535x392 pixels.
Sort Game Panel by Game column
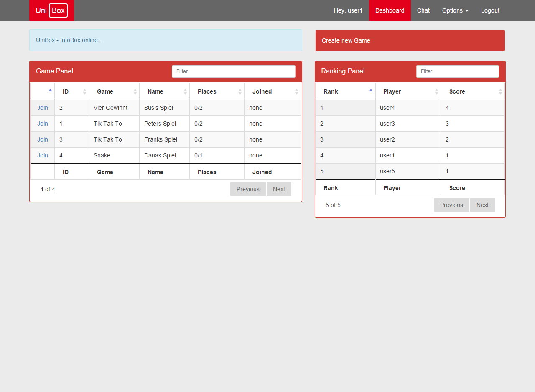pyautogui.click(x=114, y=91)
